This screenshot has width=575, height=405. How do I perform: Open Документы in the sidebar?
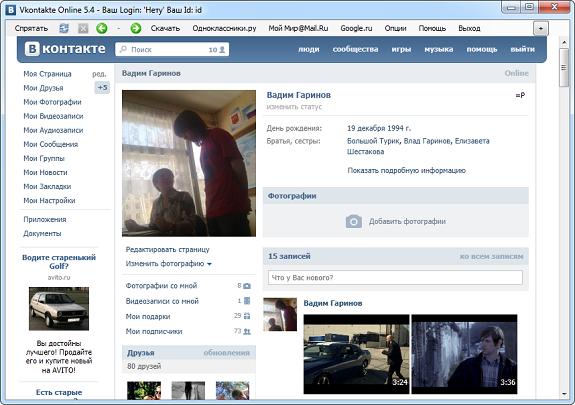click(42, 233)
